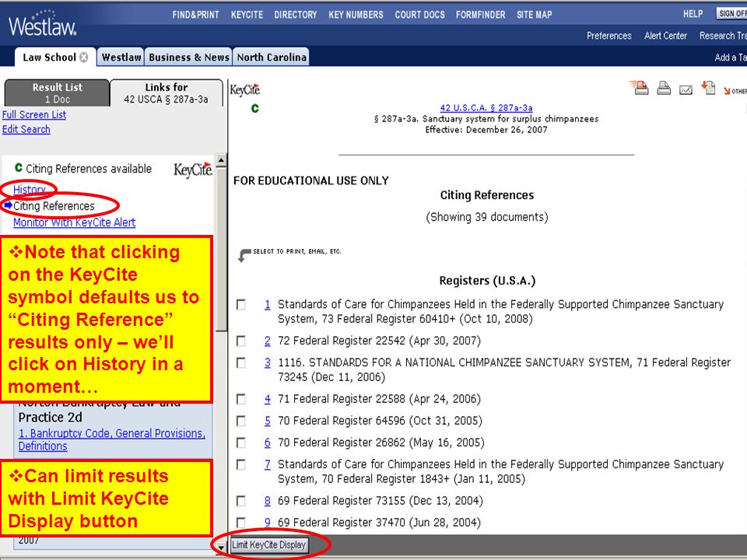
Task: Click the Download document icon
Action: click(708, 88)
